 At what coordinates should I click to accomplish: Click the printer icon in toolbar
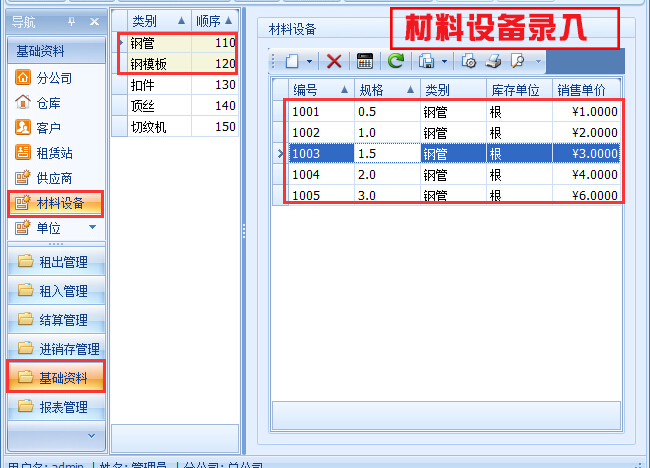tap(493, 62)
